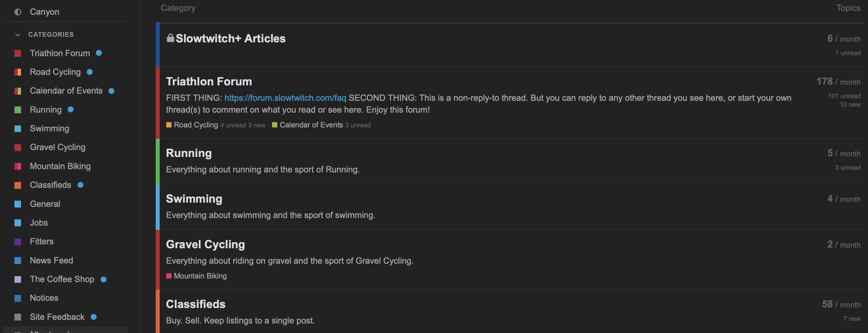Open the News Feed sidebar category

51,260
